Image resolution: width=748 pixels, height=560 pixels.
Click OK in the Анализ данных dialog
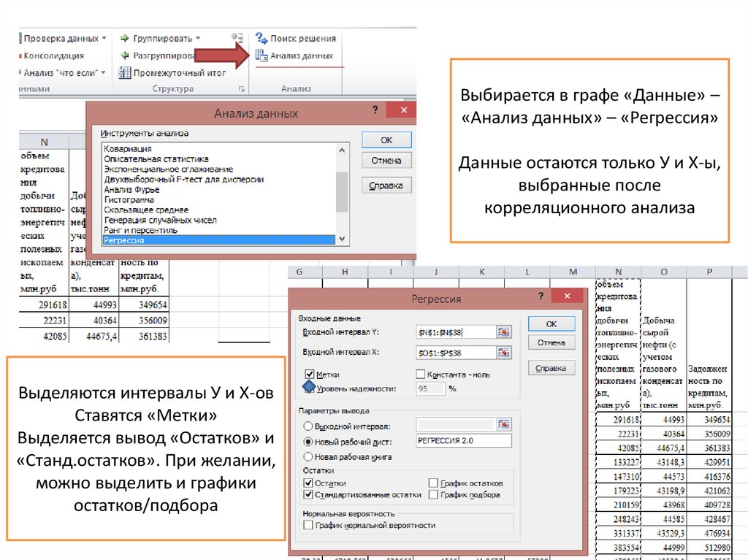386,139
